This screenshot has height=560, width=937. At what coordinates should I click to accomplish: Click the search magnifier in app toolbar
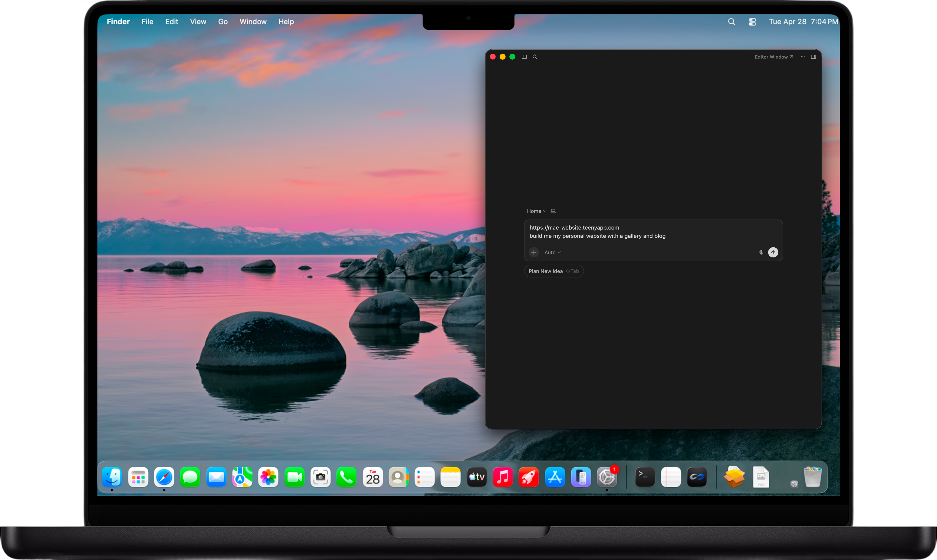tap(535, 57)
